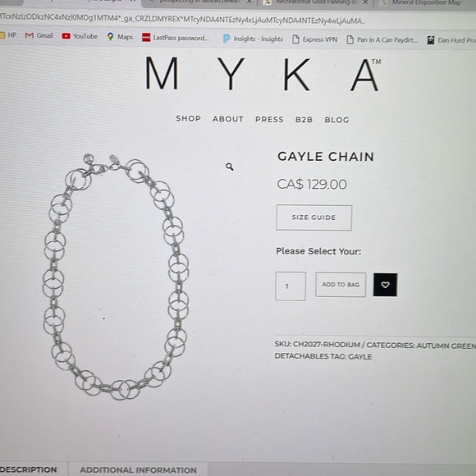
Task: Open the Maps bookmark
Action: tap(120, 37)
